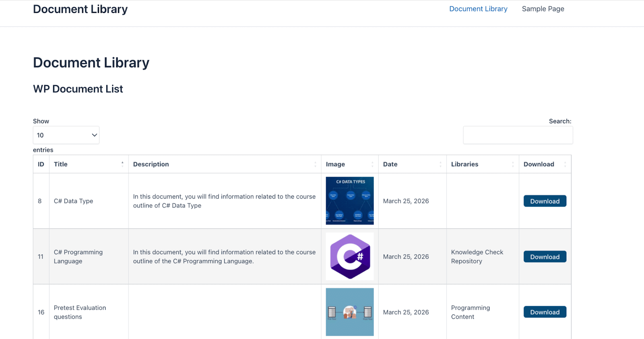Sort by Description column arrows

coord(315,164)
